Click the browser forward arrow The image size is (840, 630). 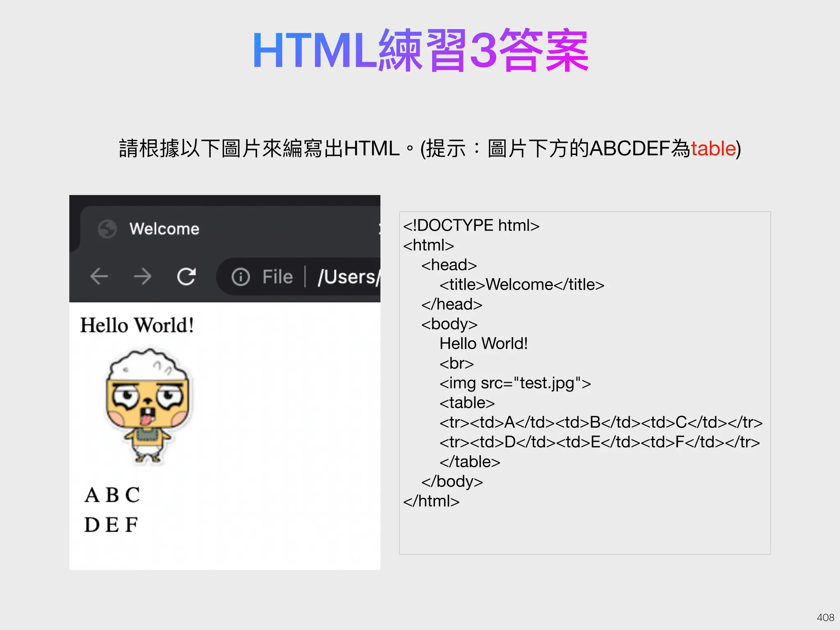pyautogui.click(x=142, y=276)
